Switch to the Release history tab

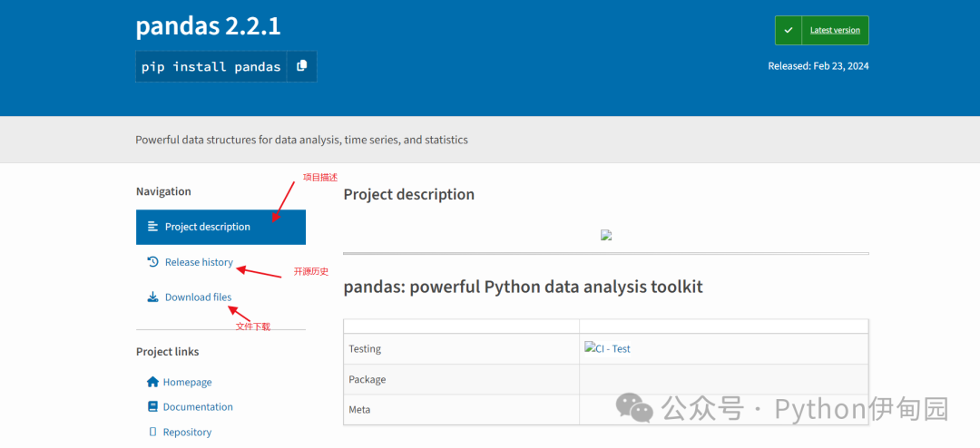(x=199, y=262)
